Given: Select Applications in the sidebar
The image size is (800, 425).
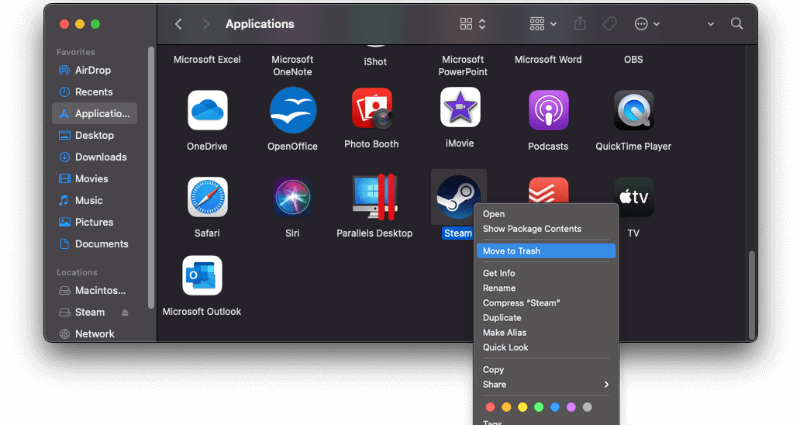Looking at the screenshot, I should (x=94, y=113).
